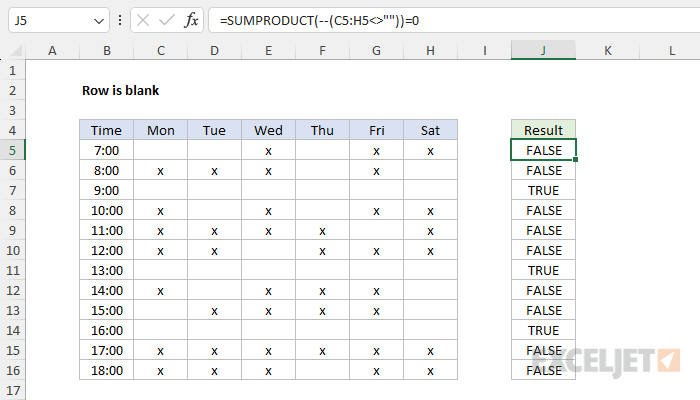Open the formula bar options dots

coord(120,20)
